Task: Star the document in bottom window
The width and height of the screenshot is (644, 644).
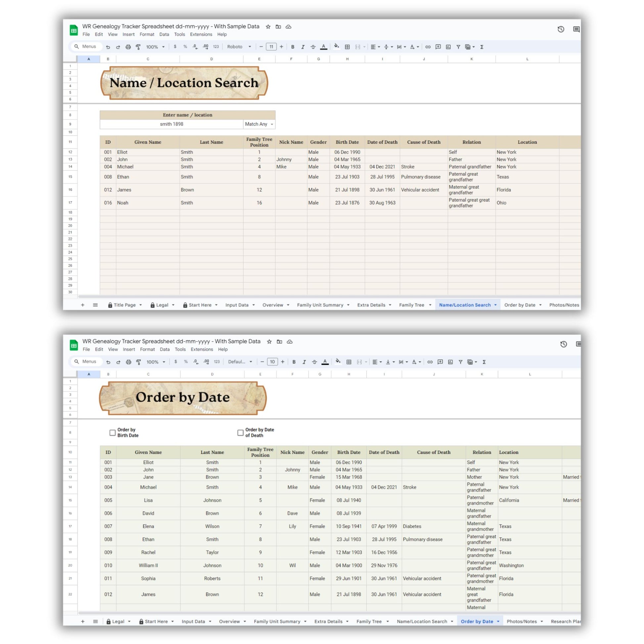Action: coord(269,342)
